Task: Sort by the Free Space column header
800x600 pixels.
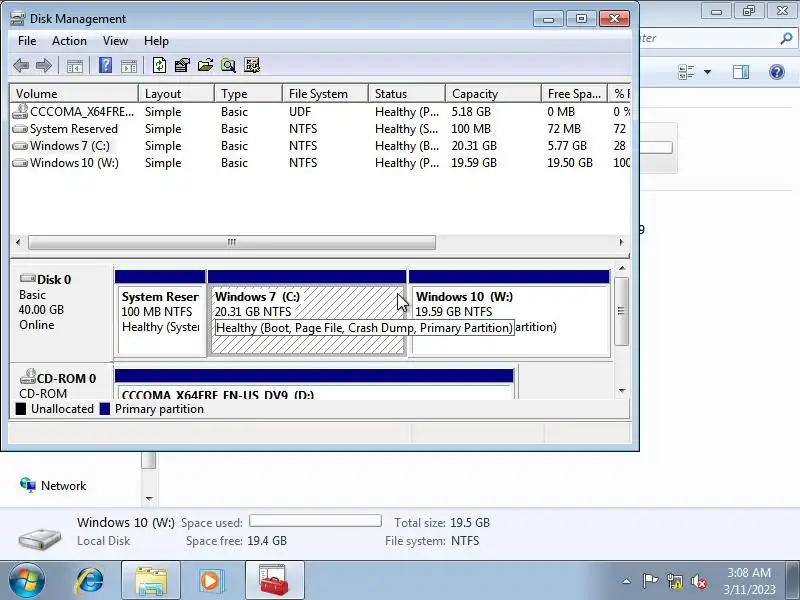Action: [574, 94]
